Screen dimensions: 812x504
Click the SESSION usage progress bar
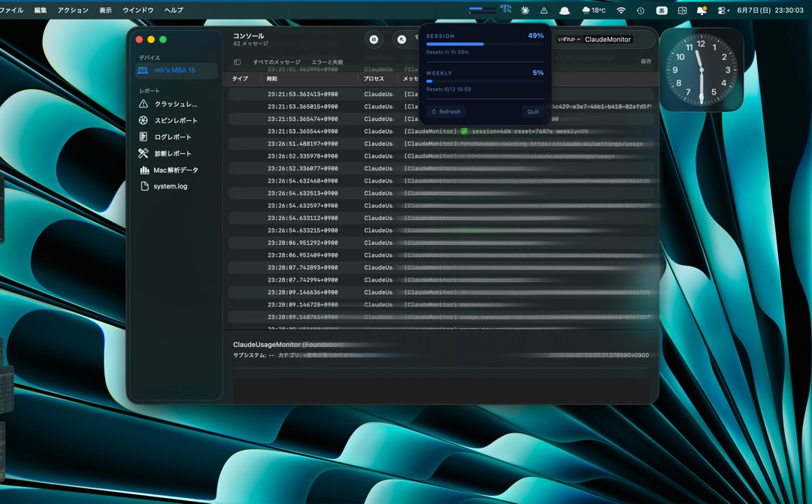coord(485,44)
